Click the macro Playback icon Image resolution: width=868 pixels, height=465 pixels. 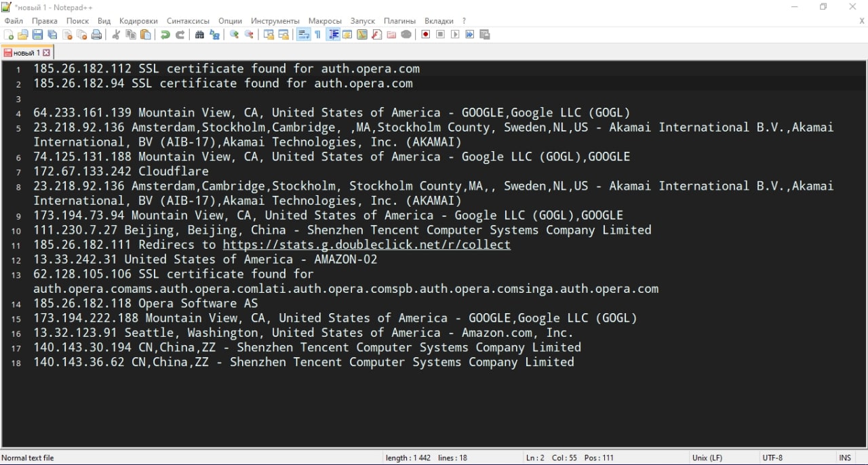click(x=455, y=35)
